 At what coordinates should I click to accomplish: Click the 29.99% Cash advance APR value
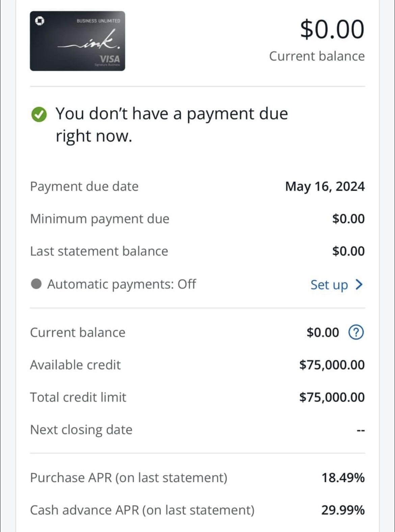click(x=343, y=510)
